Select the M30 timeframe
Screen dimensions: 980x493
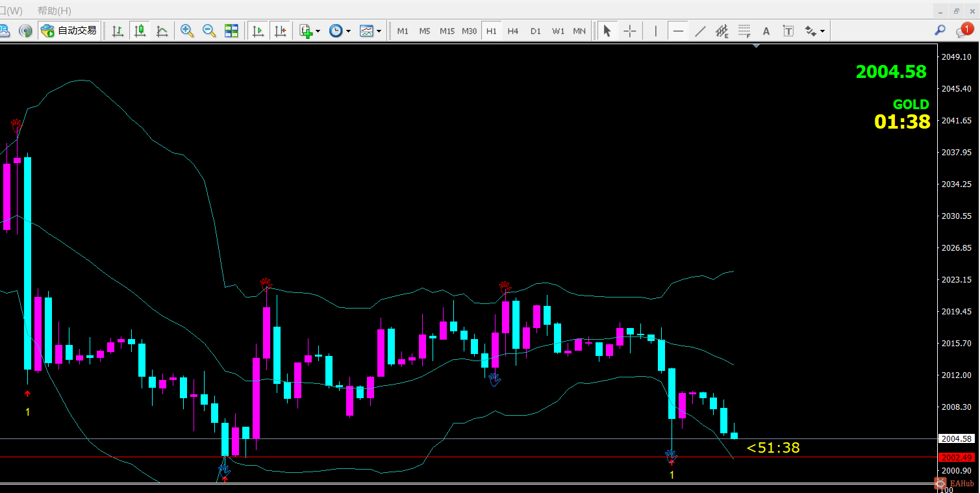coord(469,31)
